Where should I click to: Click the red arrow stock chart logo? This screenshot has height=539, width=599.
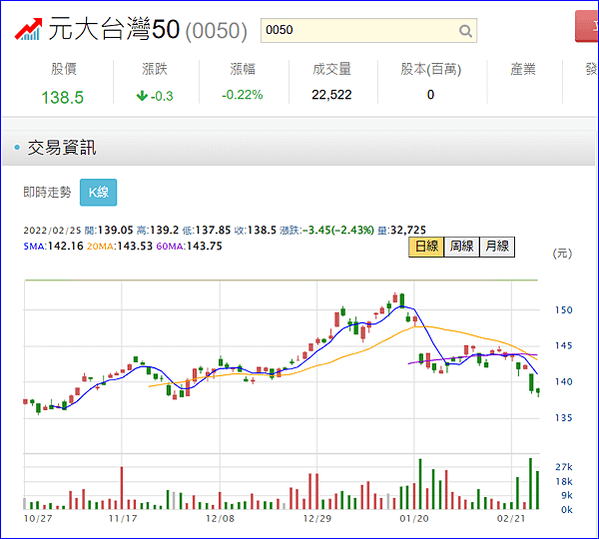(x=28, y=29)
